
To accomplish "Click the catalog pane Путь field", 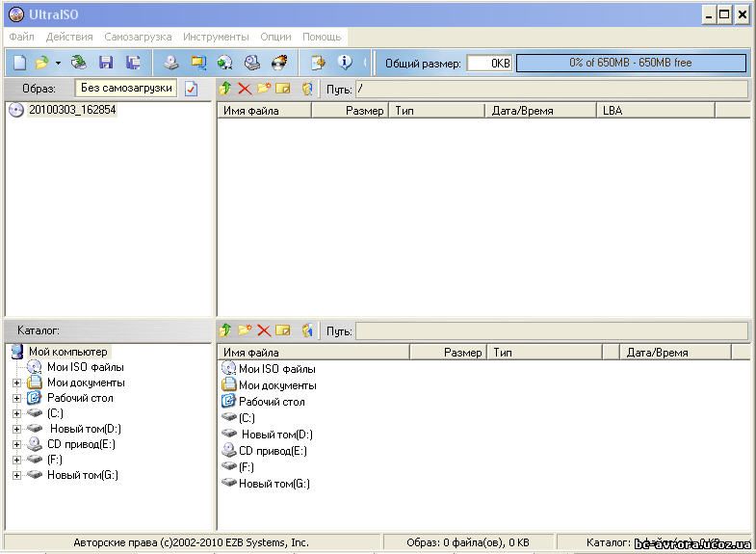I will tap(551, 330).
